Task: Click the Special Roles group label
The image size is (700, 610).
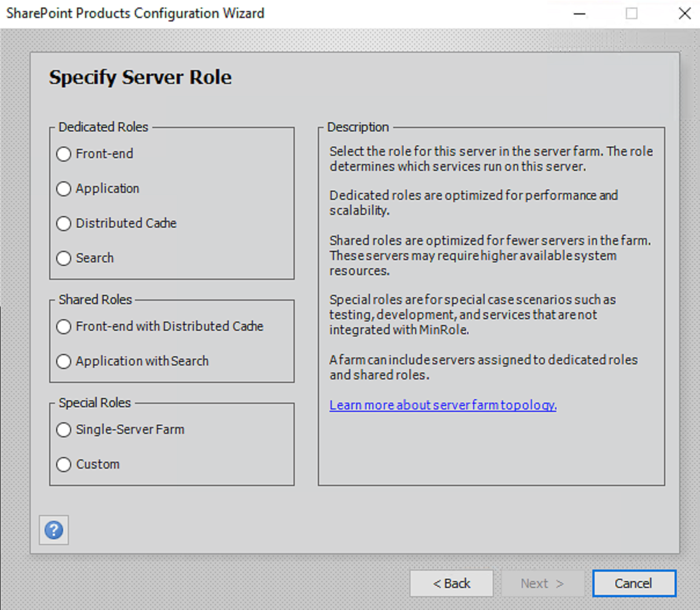Action: coord(94,403)
